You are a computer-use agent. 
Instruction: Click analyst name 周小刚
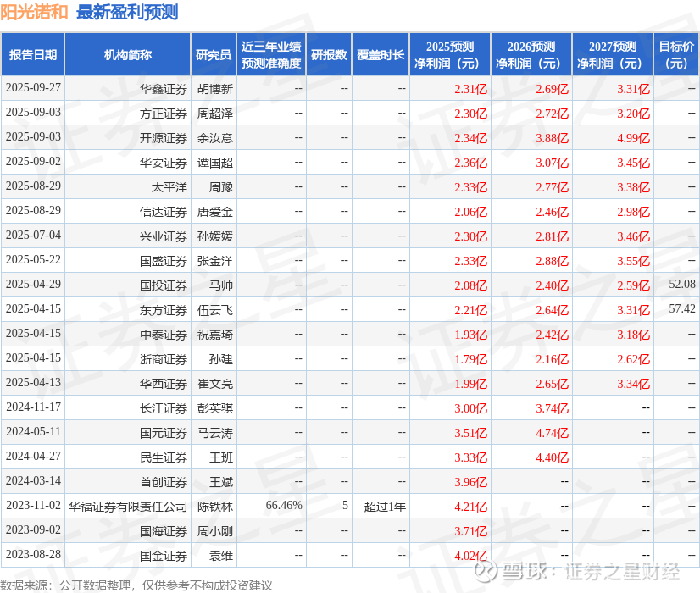[x=215, y=531]
